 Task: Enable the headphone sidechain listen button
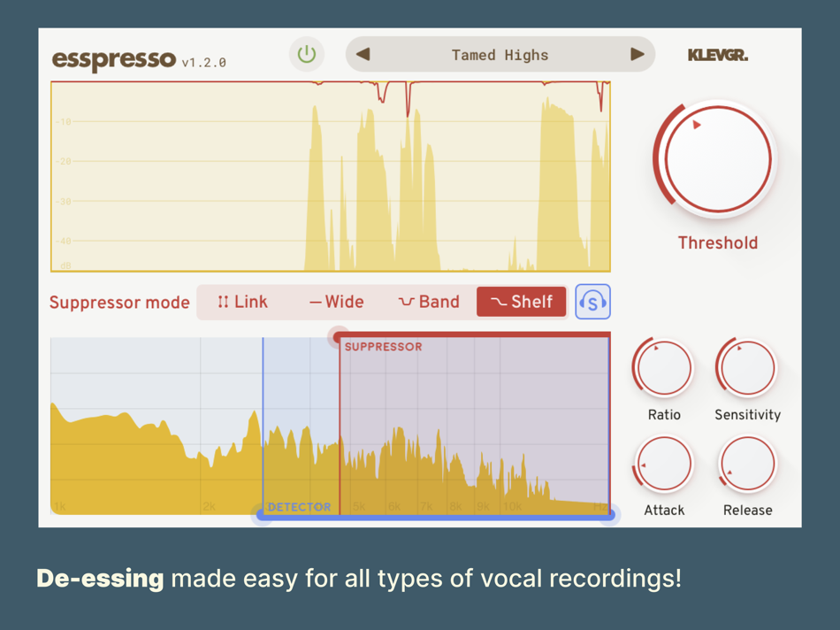592,302
